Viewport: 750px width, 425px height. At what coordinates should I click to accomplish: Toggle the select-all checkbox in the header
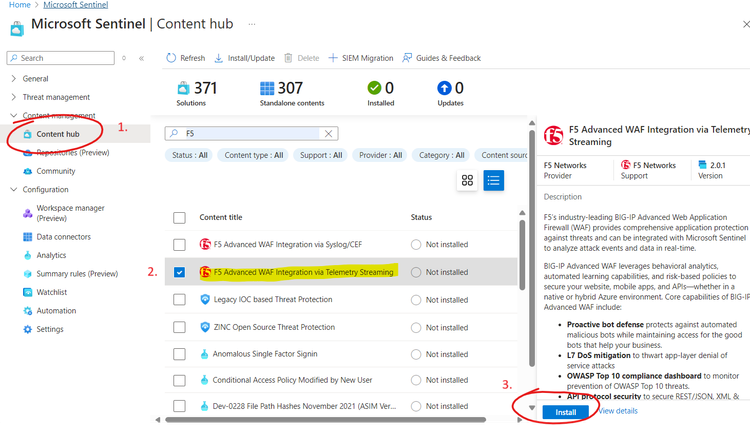click(179, 217)
